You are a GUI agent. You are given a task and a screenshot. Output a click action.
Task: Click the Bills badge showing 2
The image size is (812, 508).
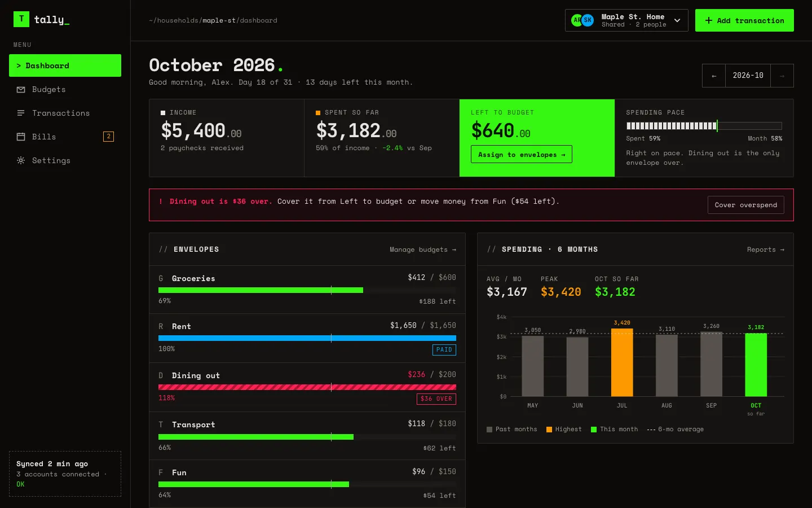(108, 137)
